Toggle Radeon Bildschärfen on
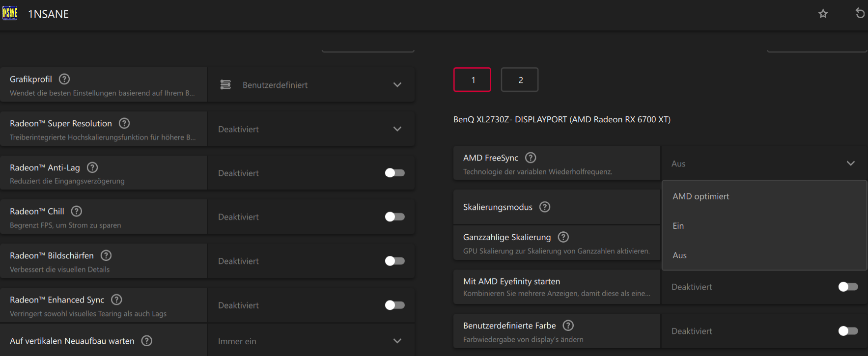Viewport: 868px width, 356px height. (395, 261)
